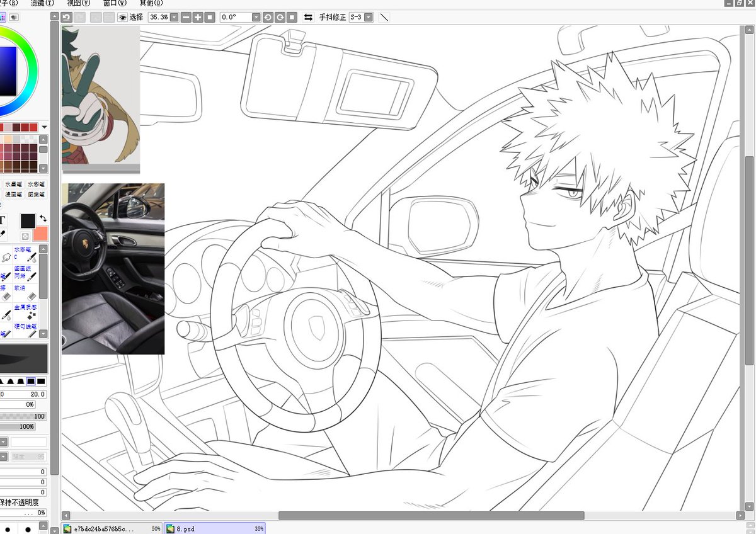This screenshot has width=756, height=534.
Task: Click swatch palette scroll-up arrow
Action: 43,139
